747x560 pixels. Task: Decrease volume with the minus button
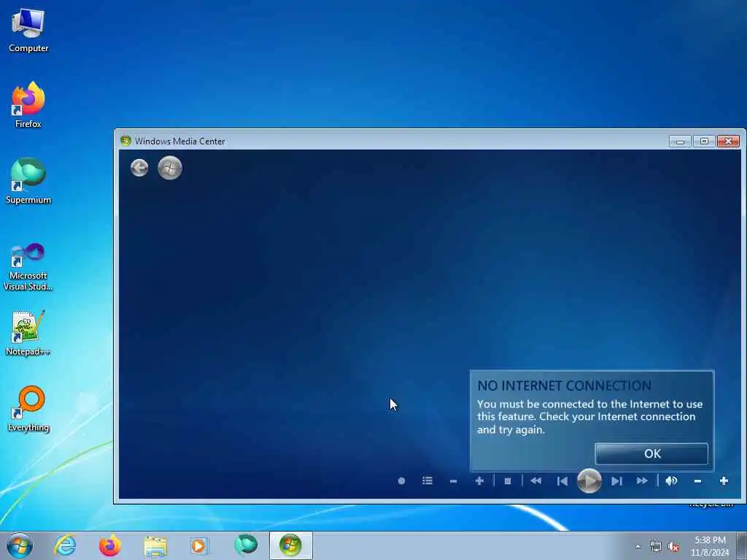click(x=698, y=481)
